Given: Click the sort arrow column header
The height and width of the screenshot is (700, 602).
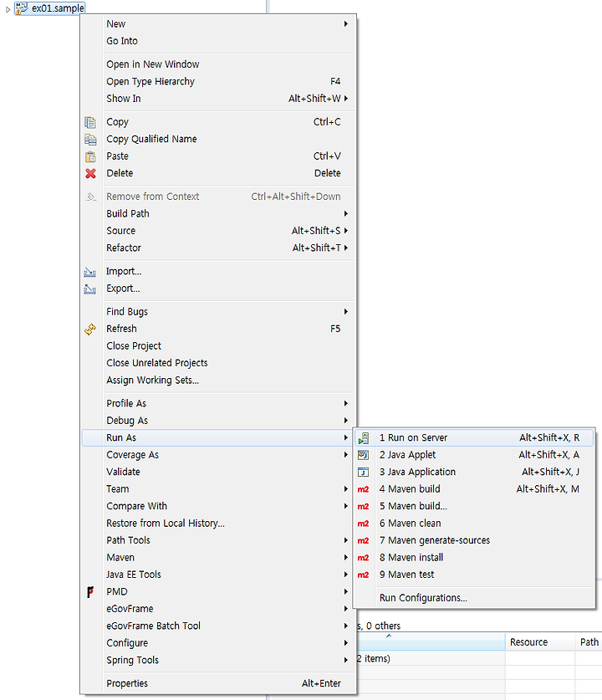Looking at the screenshot, I should click(431, 642).
